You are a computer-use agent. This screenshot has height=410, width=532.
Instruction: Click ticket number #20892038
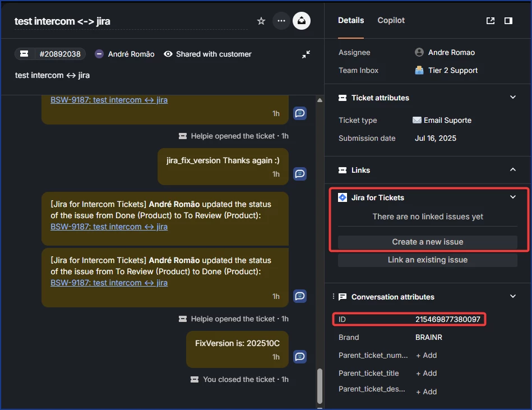(60, 54)
